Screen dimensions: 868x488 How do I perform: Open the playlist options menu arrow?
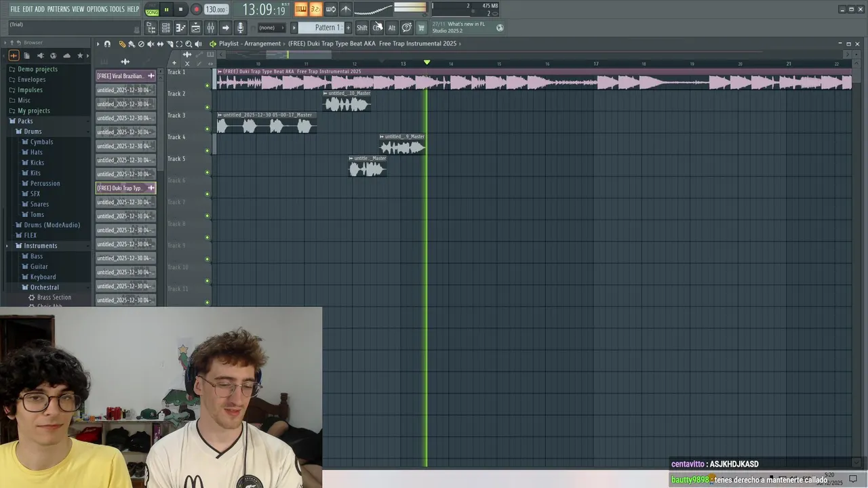pyautogui.click(x=98, y=44)
